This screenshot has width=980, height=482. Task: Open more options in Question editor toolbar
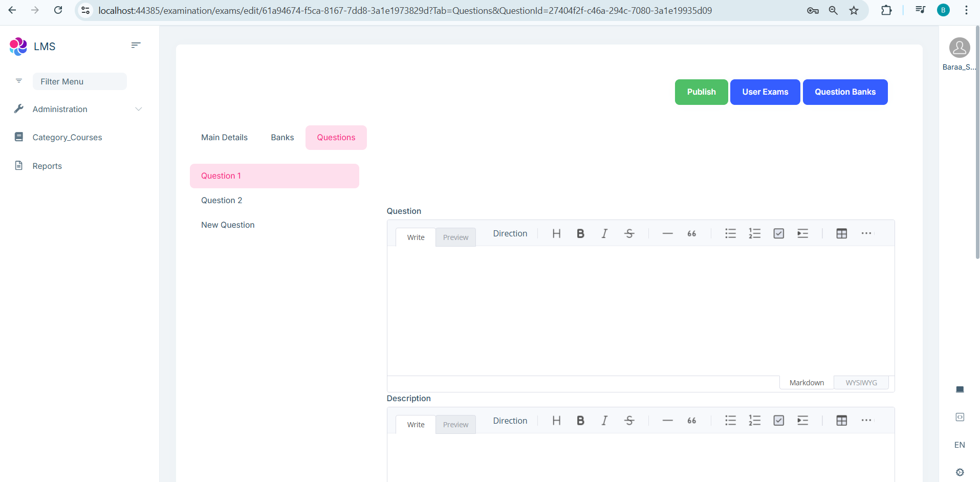tap(866, 234)
